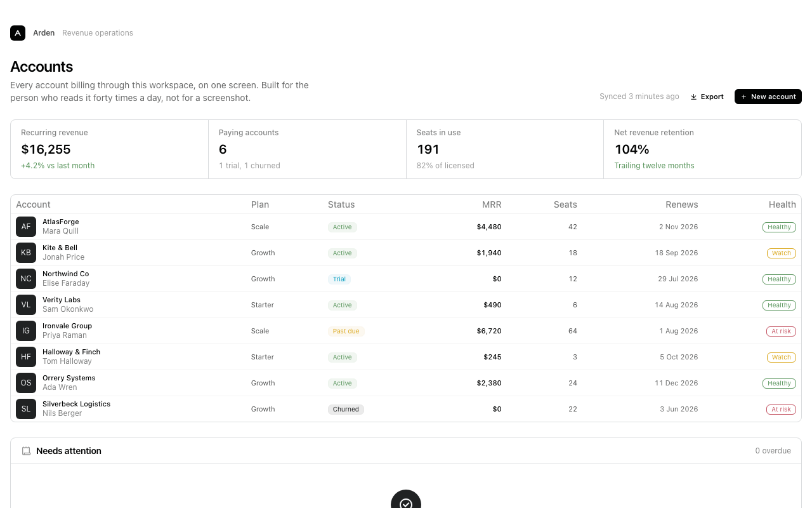Click the IG avatar for Ironvale Group
The height and width of the screenshot is (508, 812).
(26, 331)
